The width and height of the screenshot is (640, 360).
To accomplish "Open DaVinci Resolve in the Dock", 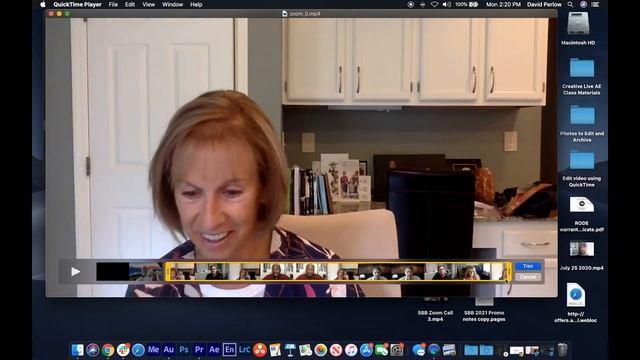I will (x=260, y=350).
